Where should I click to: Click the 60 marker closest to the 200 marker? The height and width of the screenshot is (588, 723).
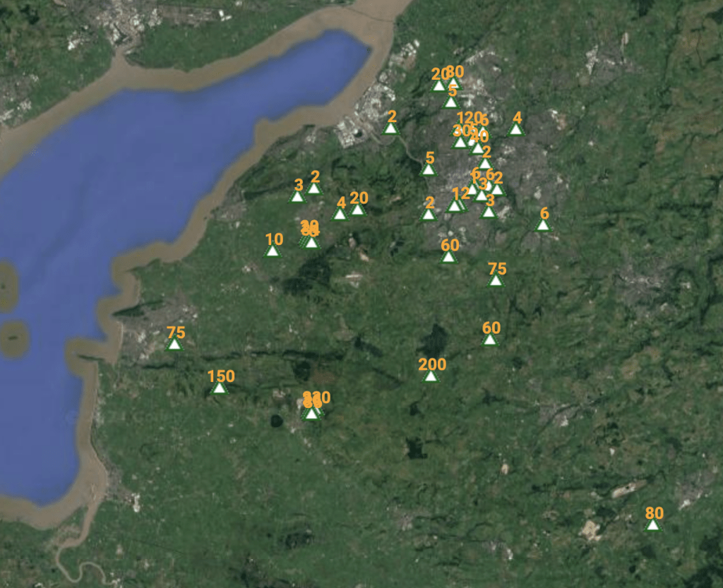point(490,340)
